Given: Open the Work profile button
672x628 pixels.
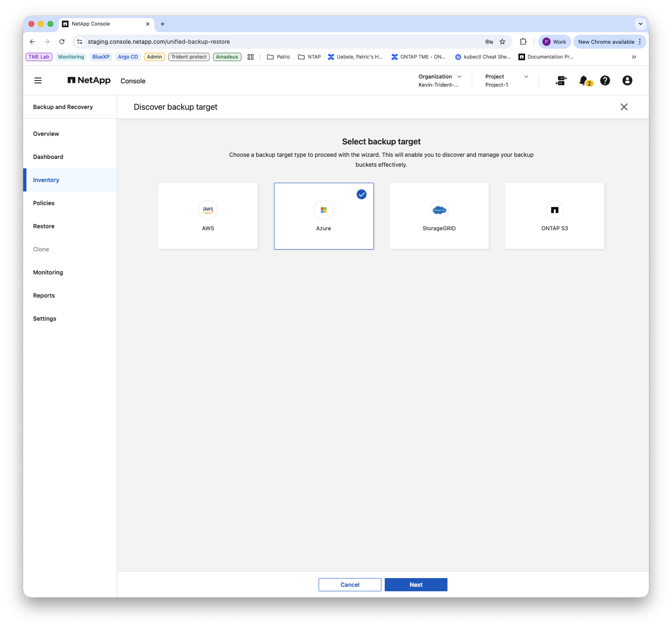Looking at the screenshot, I should tap(554, 42).
